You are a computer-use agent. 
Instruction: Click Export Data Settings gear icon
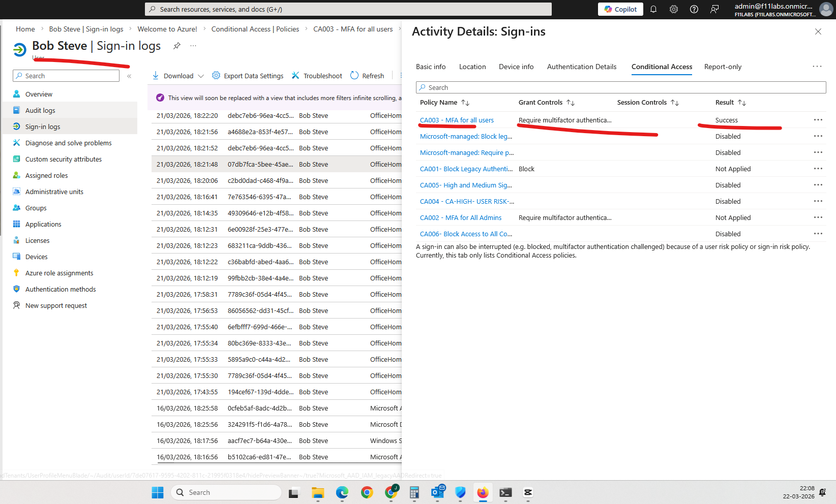[216, 76]
